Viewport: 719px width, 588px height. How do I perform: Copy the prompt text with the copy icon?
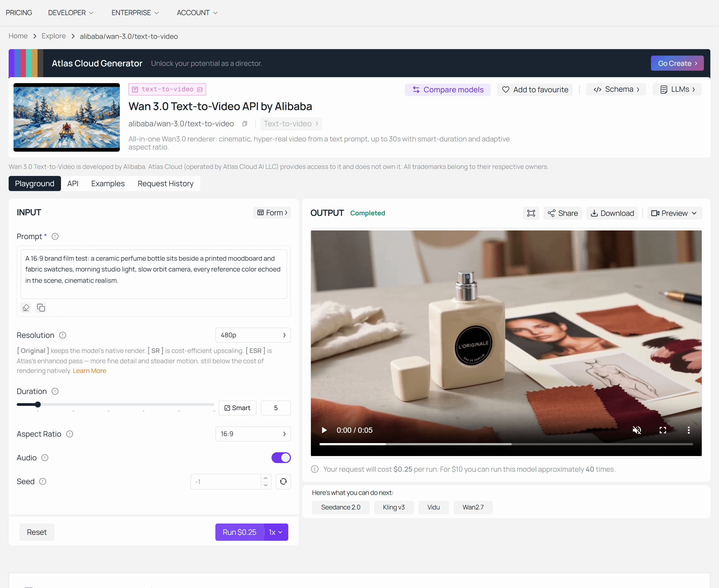pyautogui.click(x=41, y=308)
